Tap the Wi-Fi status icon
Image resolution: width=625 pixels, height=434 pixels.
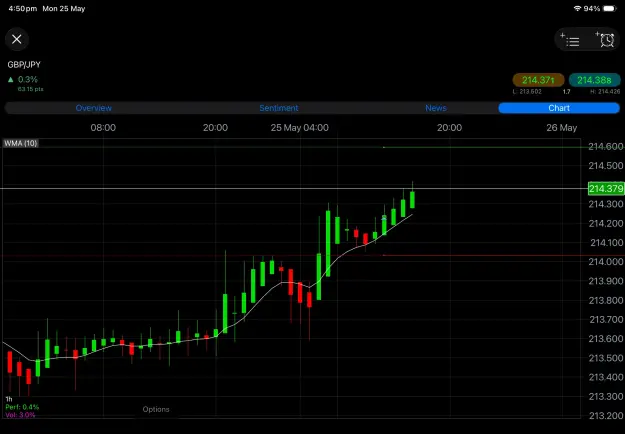[x=577, y=8]
